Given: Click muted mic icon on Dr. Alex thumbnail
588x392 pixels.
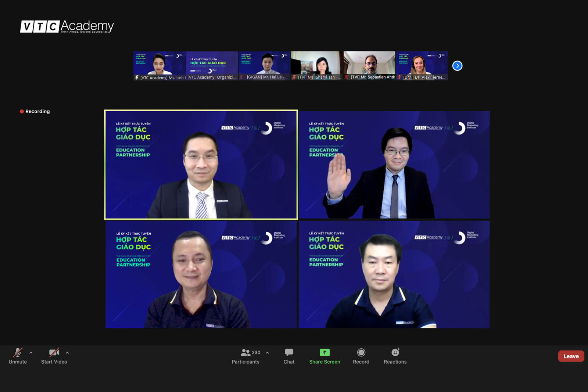Looking at the screenshot, I should (399, 78).
